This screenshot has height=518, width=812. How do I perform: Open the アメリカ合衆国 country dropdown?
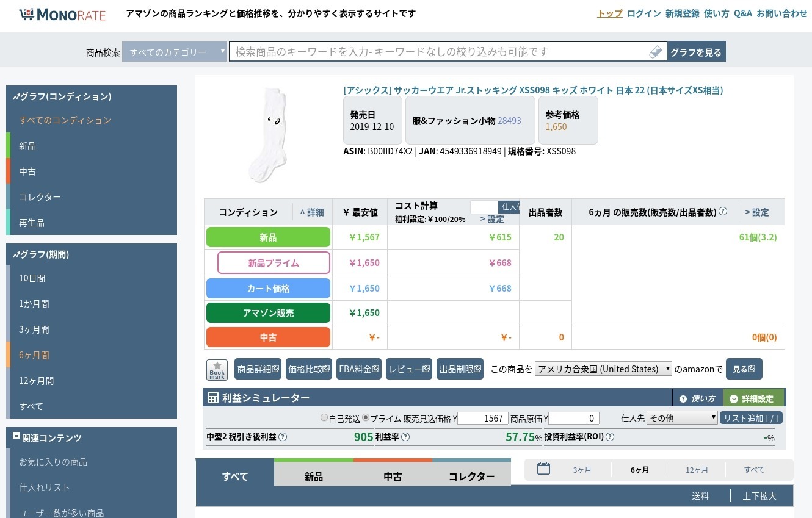(x=603, y=369)
